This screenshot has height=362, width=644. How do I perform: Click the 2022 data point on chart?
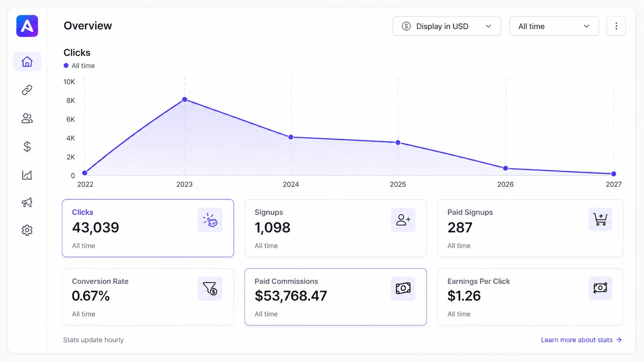(x=85, y=173)
